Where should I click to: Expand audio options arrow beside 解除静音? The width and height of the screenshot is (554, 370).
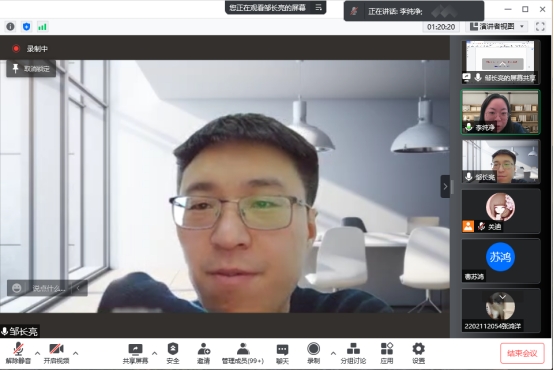click(x=37, y=353)
